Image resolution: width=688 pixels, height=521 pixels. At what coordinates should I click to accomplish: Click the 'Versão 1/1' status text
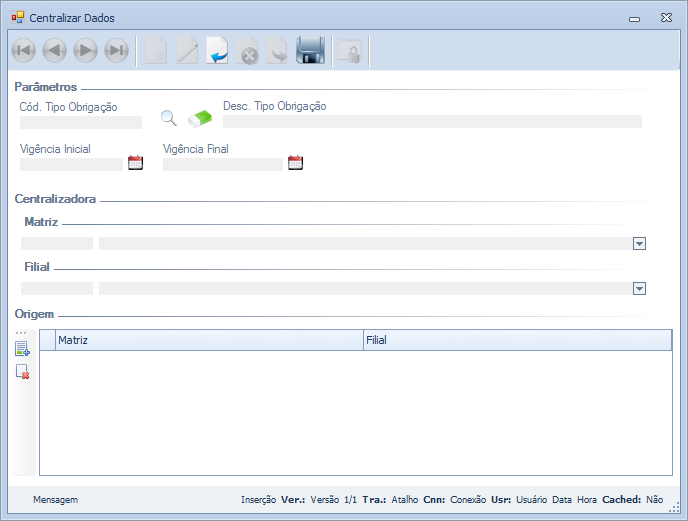pos(333,499)
